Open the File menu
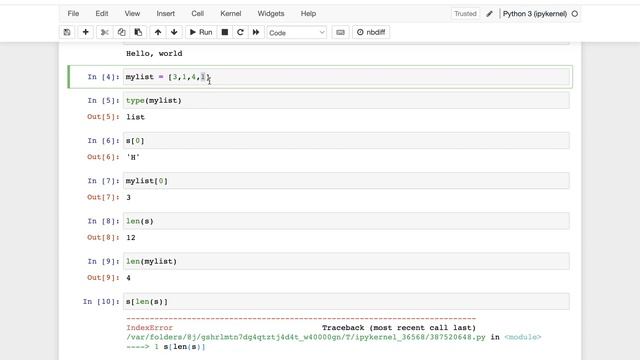640x360 pixels. pyautogui.click(x=73, y=13)
